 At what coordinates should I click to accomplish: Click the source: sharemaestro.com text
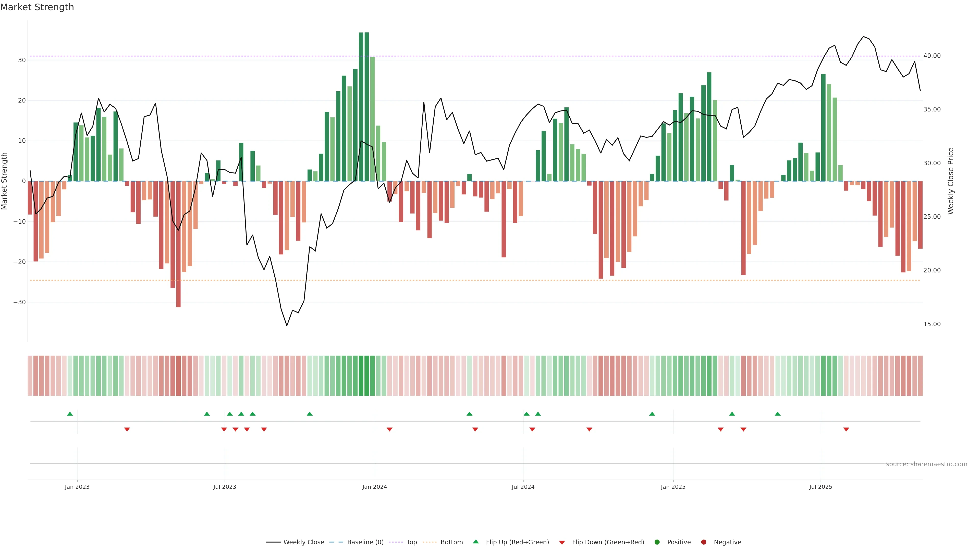pos(926,464)
